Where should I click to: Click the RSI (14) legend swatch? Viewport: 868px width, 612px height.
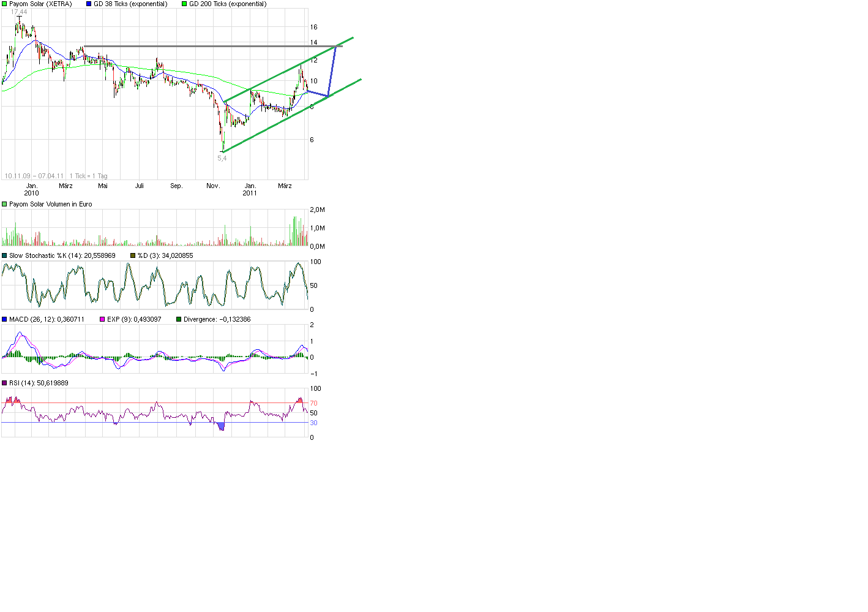(4, 383)
